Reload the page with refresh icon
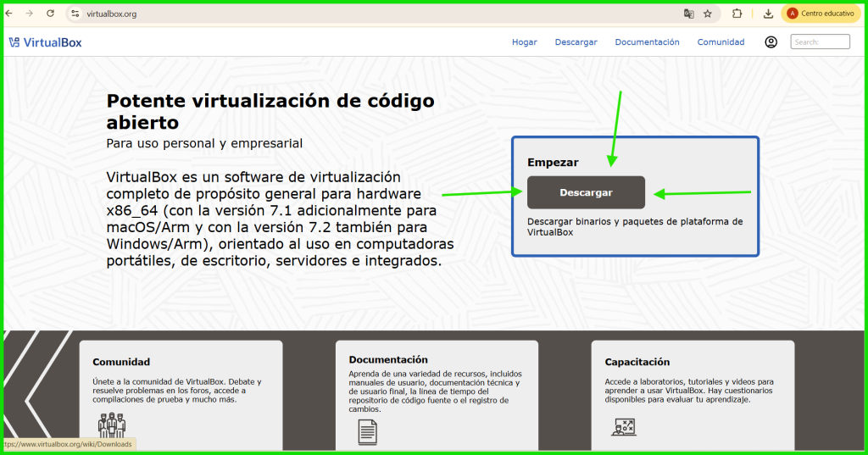868x455 pixels. tap(50, 14)
